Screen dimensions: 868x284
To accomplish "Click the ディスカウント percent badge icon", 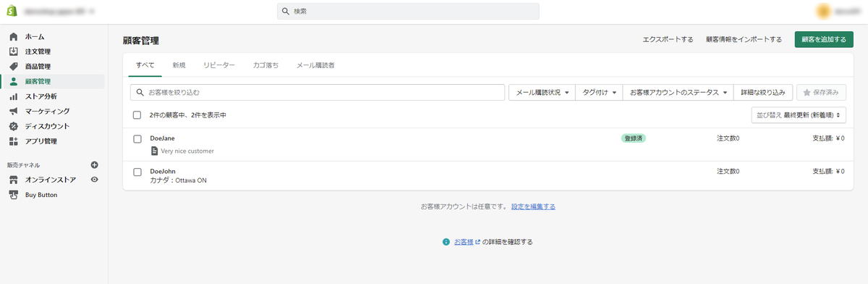I will [13, 126].
